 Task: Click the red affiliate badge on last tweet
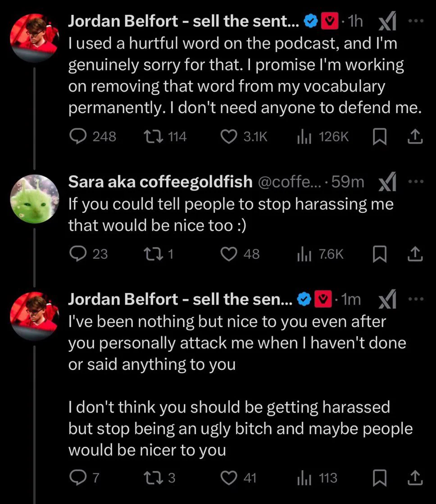323,299
